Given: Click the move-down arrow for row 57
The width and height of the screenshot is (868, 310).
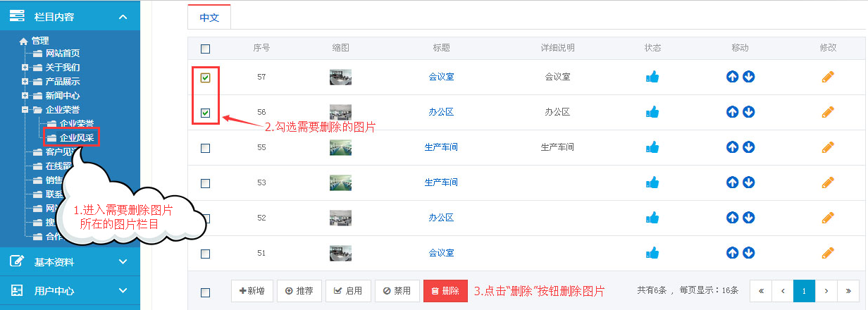Looking at the screenshot, I should pyautogui.click(x=748, y=77).
